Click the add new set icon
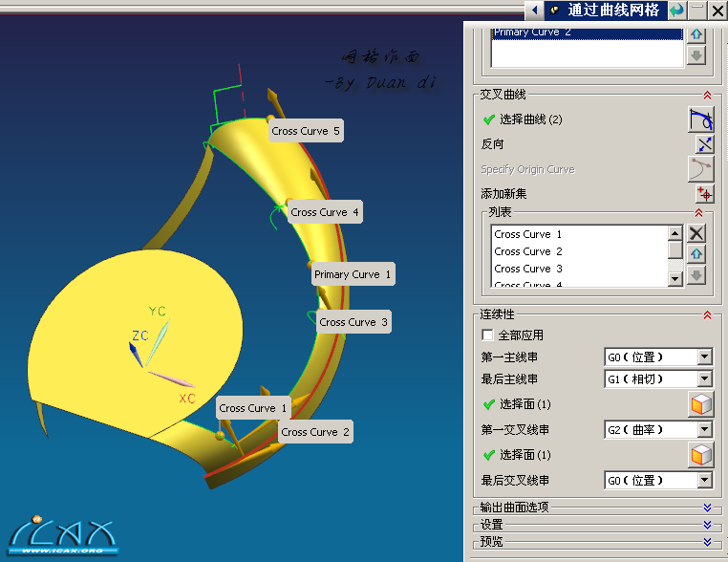Screen dimensions: 728x562 [x=704, y=194]
